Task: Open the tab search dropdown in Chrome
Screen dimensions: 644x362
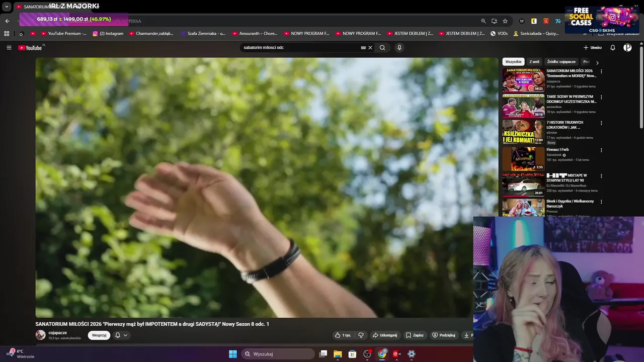Action: (x=7, y=7)
